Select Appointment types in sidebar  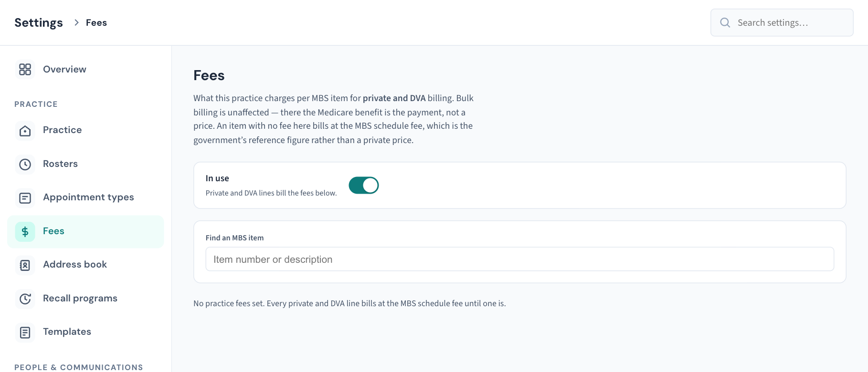pos(85,197)
